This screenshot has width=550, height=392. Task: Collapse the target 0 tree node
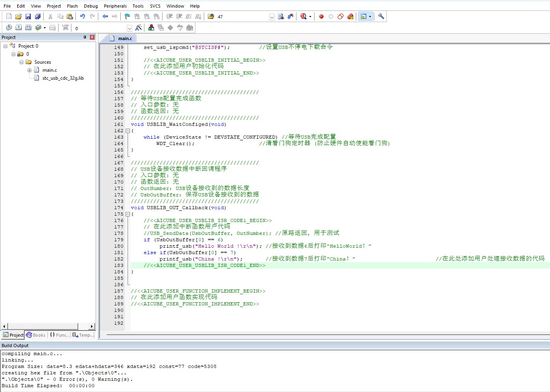click(13, 54)
